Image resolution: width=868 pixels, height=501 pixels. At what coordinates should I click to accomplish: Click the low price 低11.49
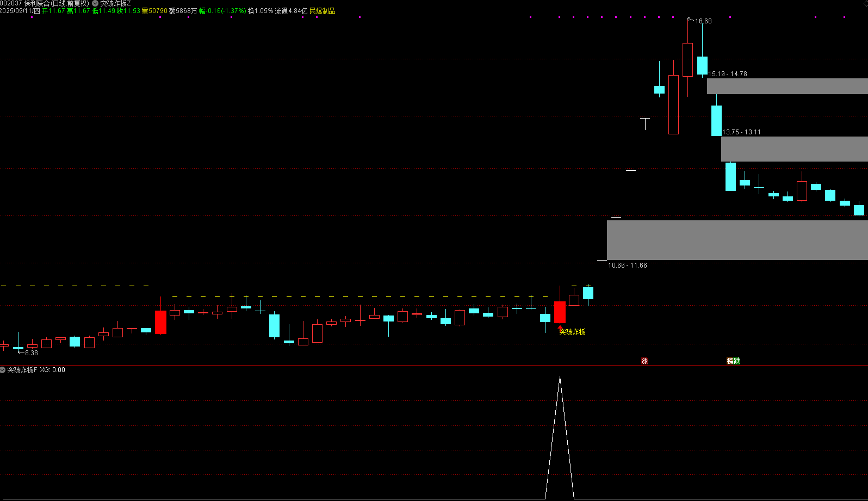[103, 11]
